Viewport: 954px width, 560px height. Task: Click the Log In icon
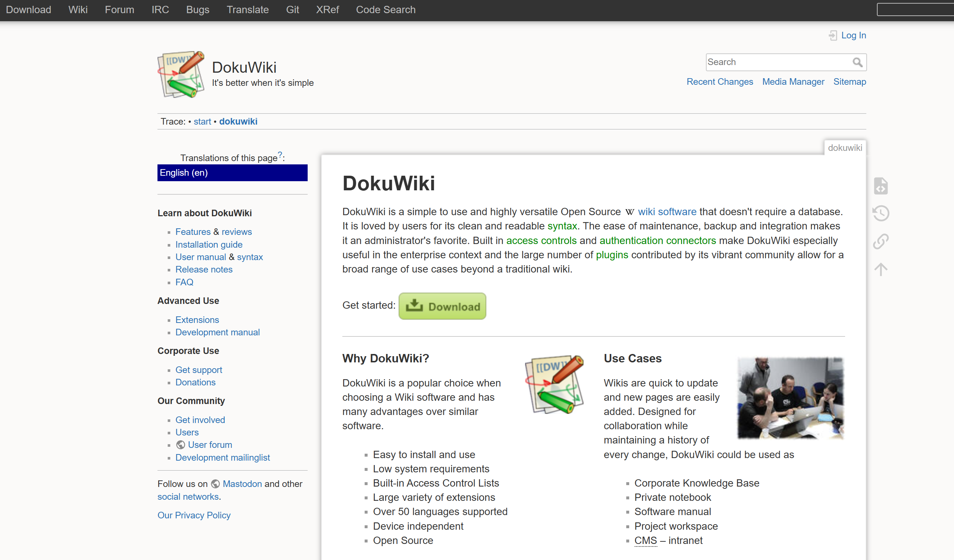(832, 35)
